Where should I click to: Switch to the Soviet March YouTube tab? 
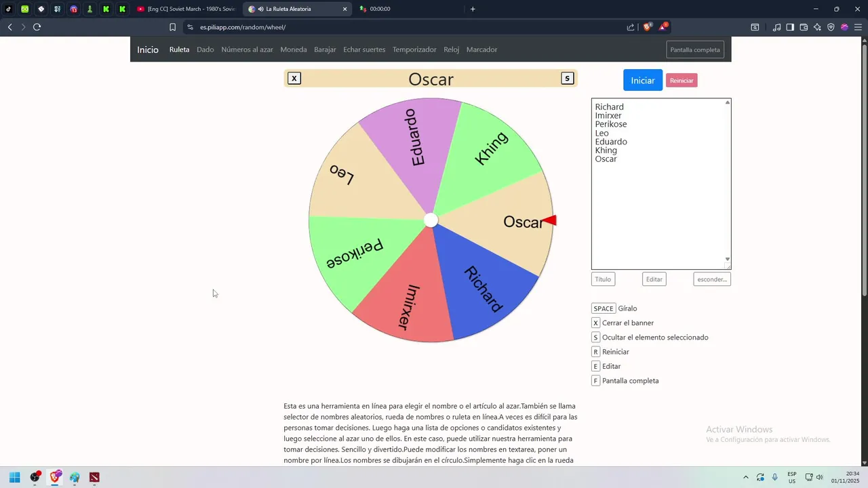tap(186, 9)
